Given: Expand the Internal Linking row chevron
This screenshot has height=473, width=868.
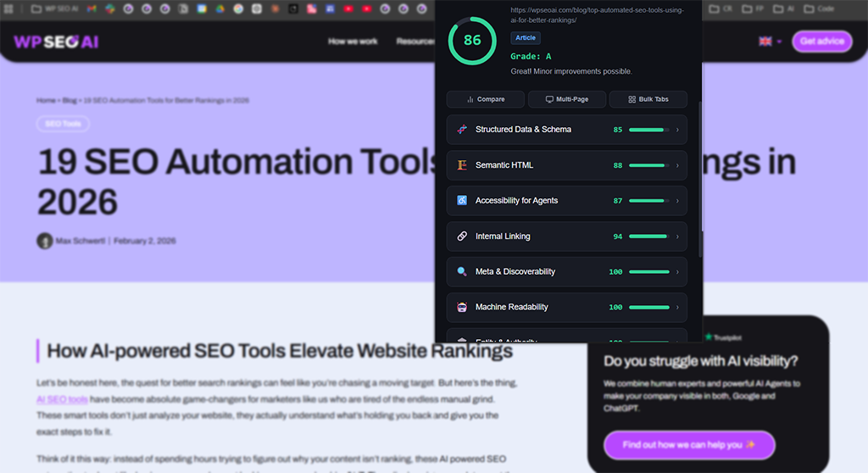Looking at the screenshot, I should pyautogui.click(x=677, y=236).
